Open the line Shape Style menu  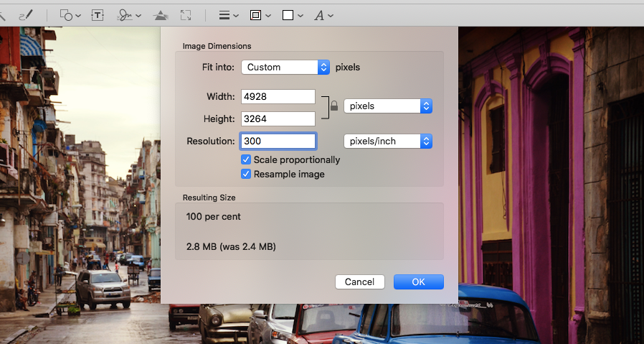tap(229, 14)
